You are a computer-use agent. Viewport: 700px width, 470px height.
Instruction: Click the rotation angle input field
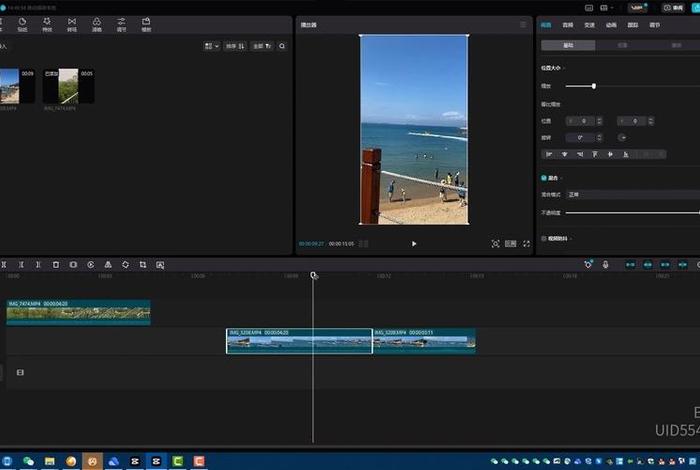pyautogui.click(x=581, y=137)
